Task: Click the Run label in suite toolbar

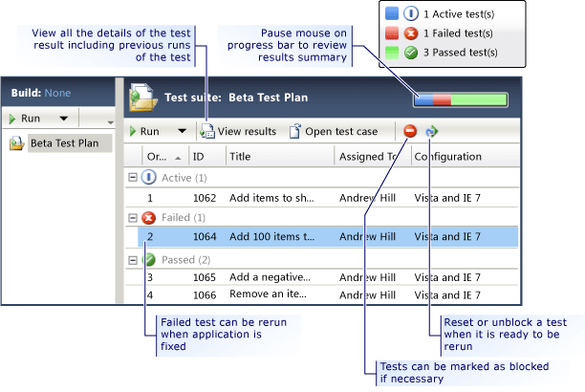Action: tap(150, 131)
